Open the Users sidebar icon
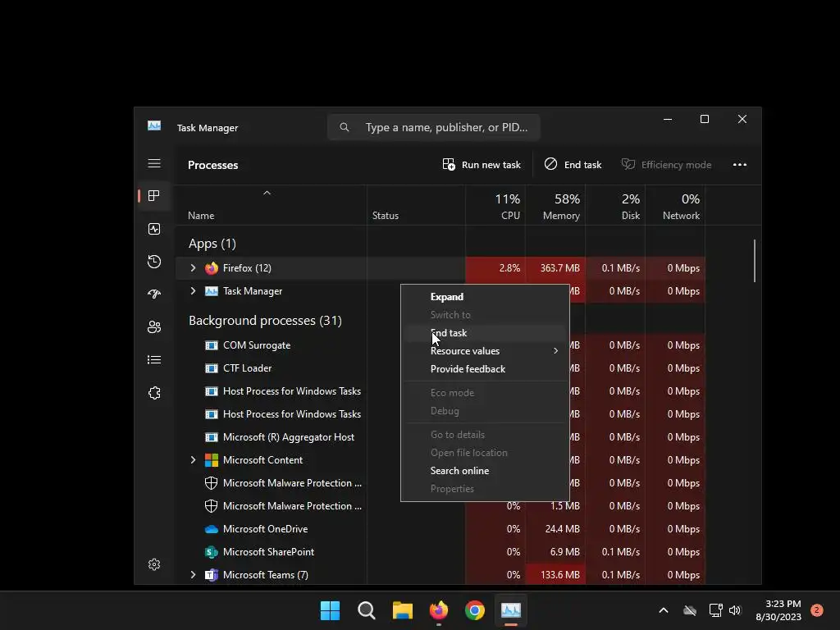Viewport: 840px width, 630px height. (154, 326)
